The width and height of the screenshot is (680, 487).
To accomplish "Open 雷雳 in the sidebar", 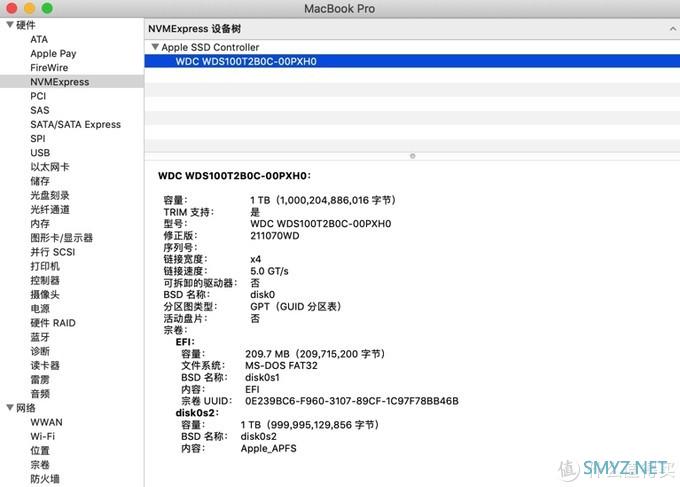I will (x=40, y=380).
